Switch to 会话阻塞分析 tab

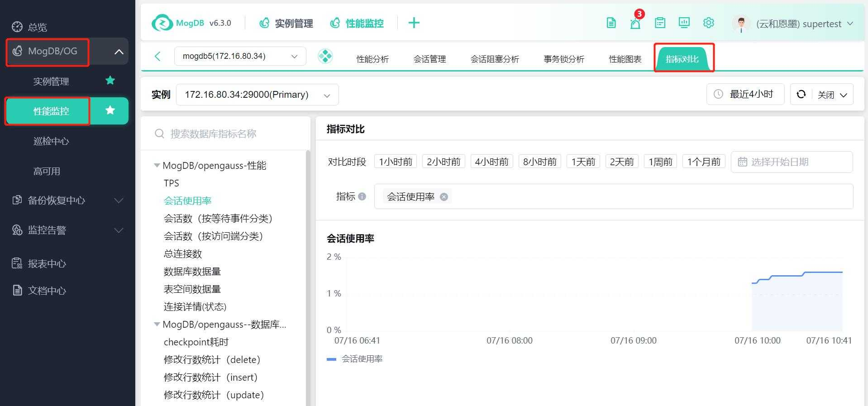(x=495, y=59)
